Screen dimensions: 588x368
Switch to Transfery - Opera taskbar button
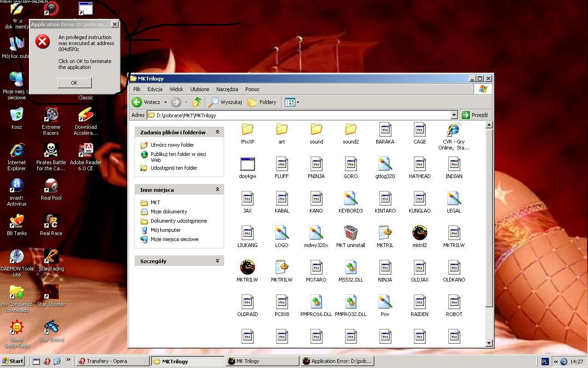click(112, 361)
